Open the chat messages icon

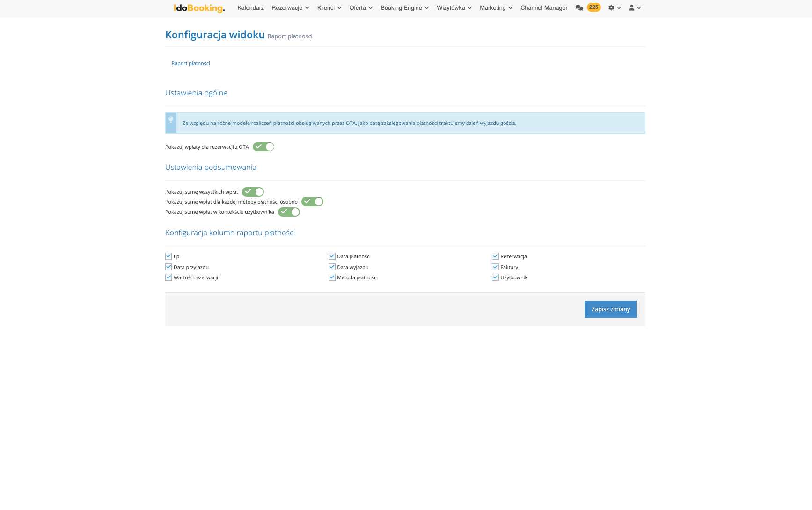(x=579, y=8)
